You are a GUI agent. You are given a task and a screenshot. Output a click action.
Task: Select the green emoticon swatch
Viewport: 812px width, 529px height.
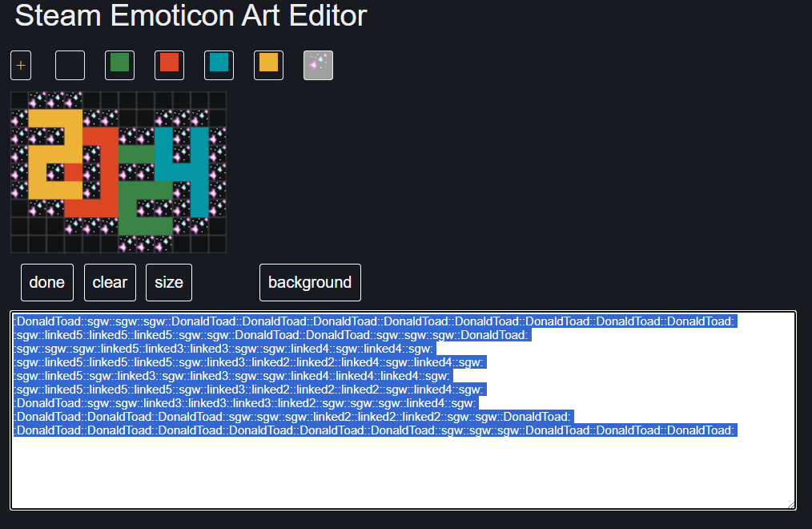pyautogui.click(x=119, y=66)
